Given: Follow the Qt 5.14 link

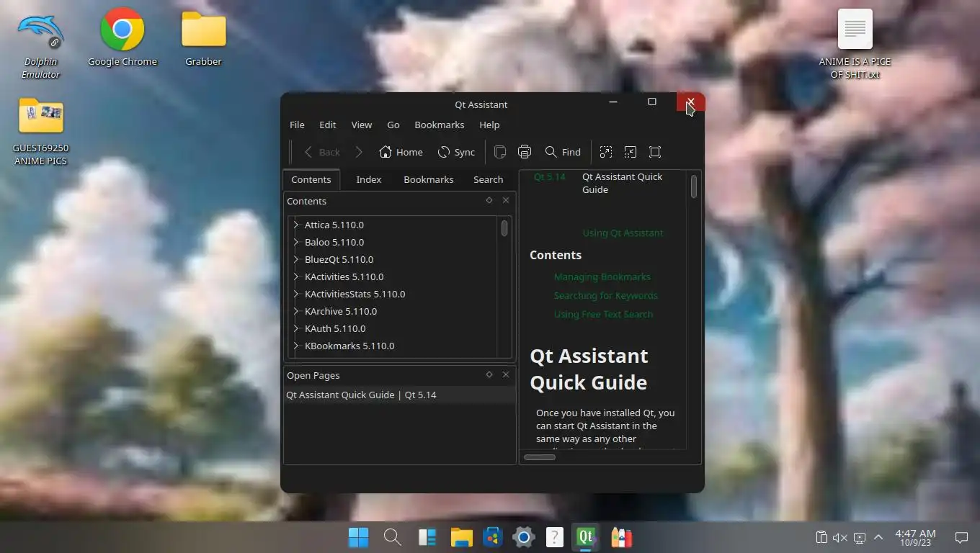Looking at the screenshot, I should 550,176.
